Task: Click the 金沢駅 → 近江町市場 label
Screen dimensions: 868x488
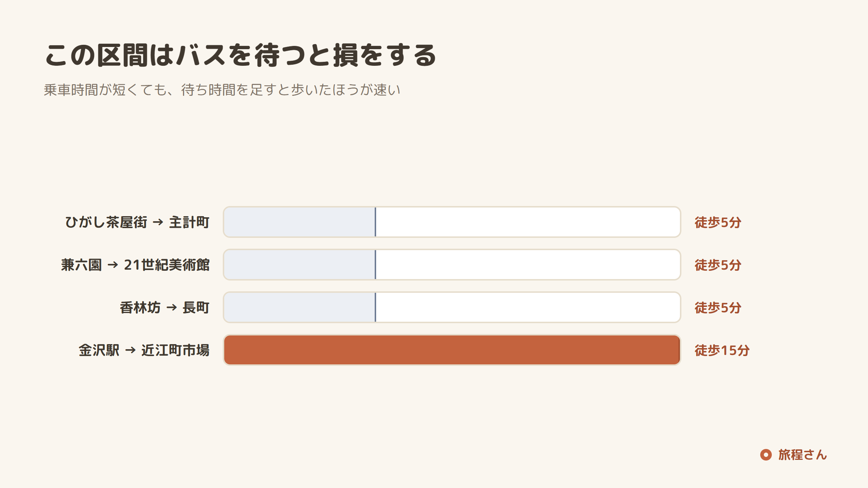Action: tap(144, 350)
